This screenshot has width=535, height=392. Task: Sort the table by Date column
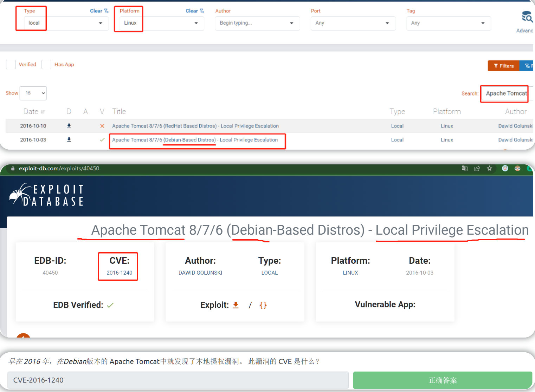[x=34, y=112]
